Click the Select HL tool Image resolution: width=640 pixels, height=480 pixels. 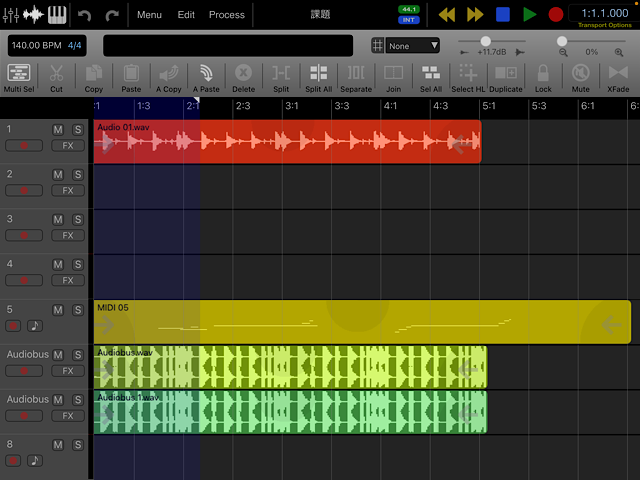(468, 78)
